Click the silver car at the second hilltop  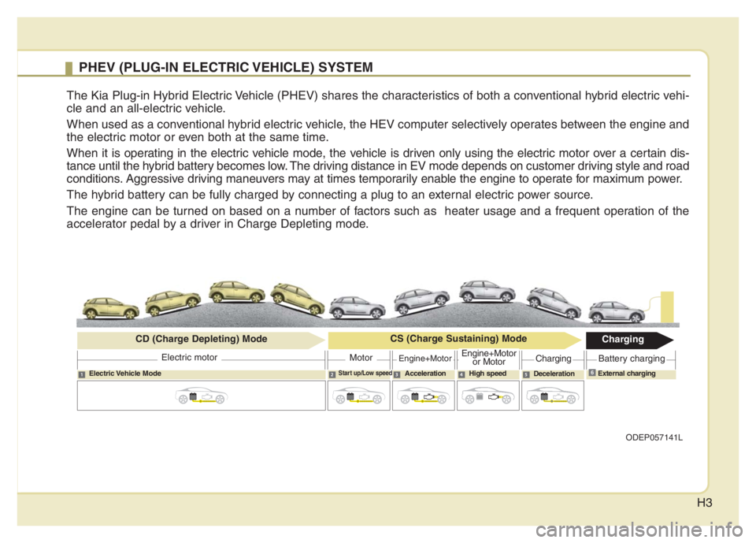click(x=487, y=292)
